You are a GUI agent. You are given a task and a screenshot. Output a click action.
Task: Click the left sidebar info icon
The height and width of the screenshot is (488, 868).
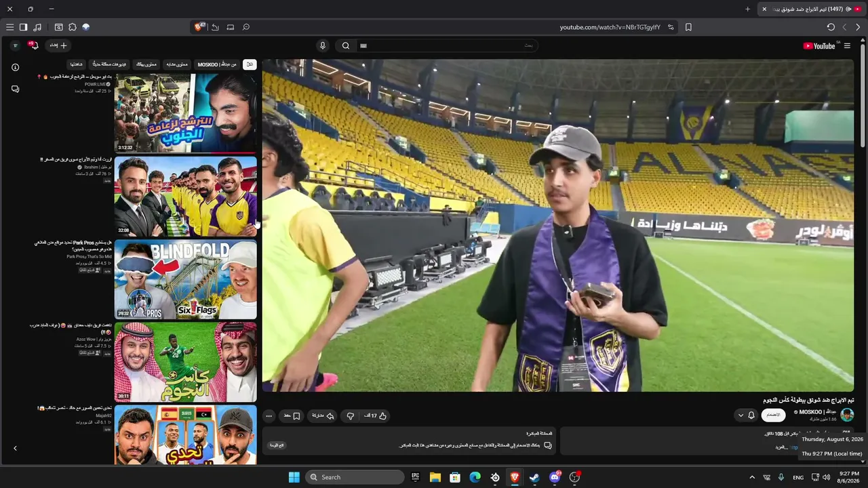(x=15, y=67)
